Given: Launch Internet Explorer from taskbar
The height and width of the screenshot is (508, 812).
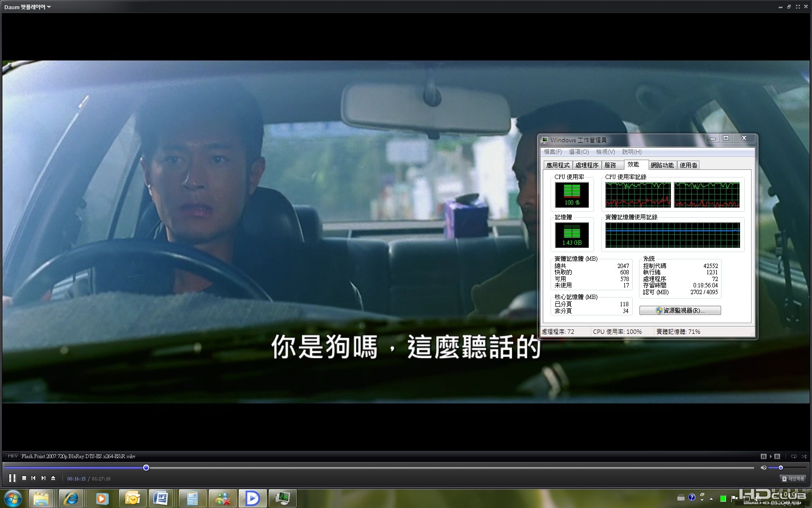Looking at the screenshot, I should (71, 498).
